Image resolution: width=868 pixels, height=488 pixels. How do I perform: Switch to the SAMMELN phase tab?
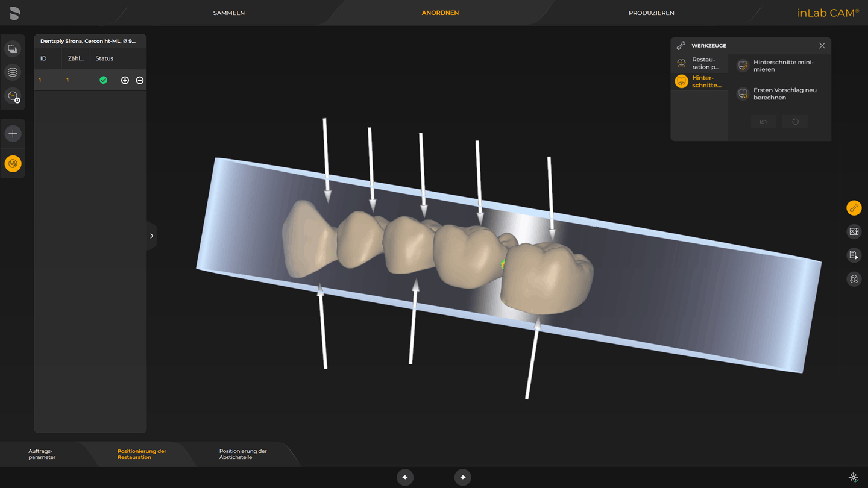(x=229, y=13)
